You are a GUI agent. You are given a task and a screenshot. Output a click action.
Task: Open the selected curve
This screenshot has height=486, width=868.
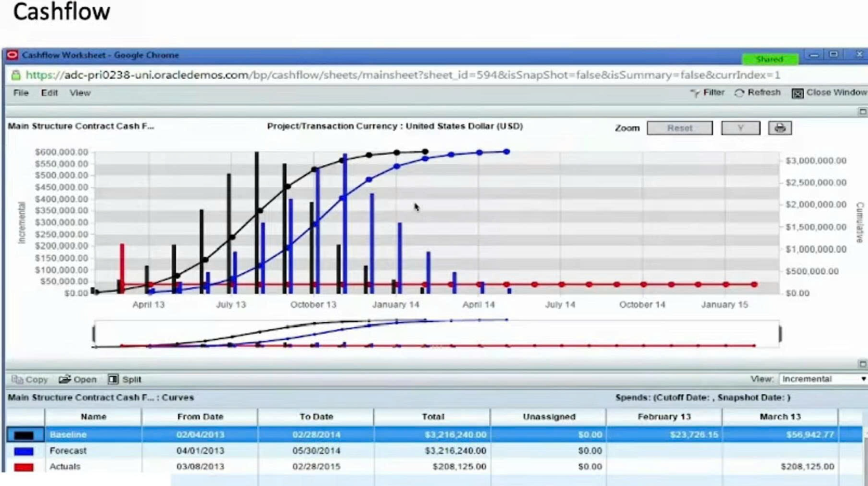[78, 380]
